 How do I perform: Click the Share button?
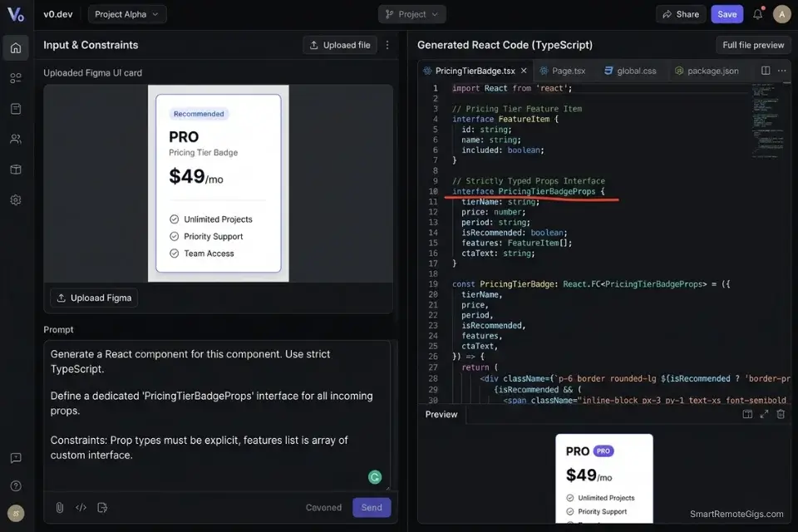point(681,14)
